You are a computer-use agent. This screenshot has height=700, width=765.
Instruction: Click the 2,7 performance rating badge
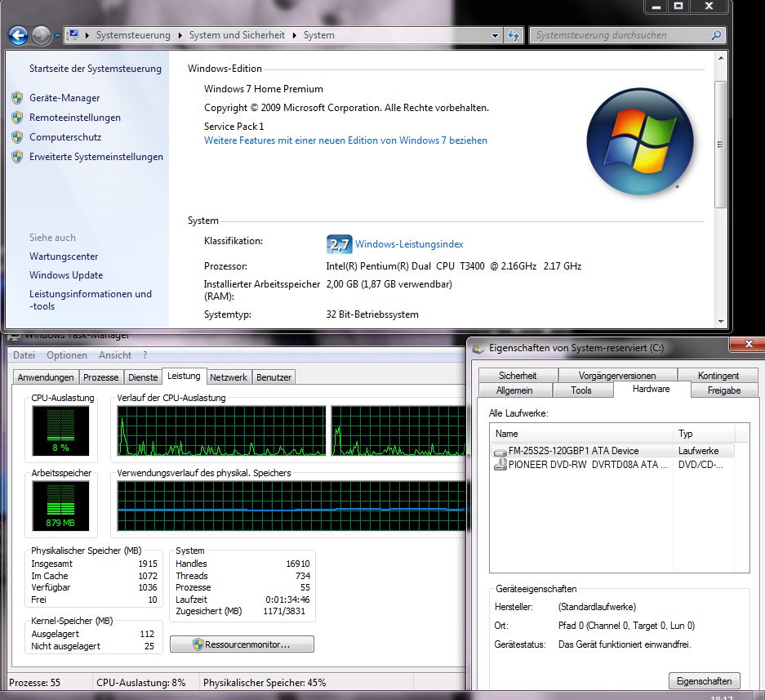[x=339, y=244]
